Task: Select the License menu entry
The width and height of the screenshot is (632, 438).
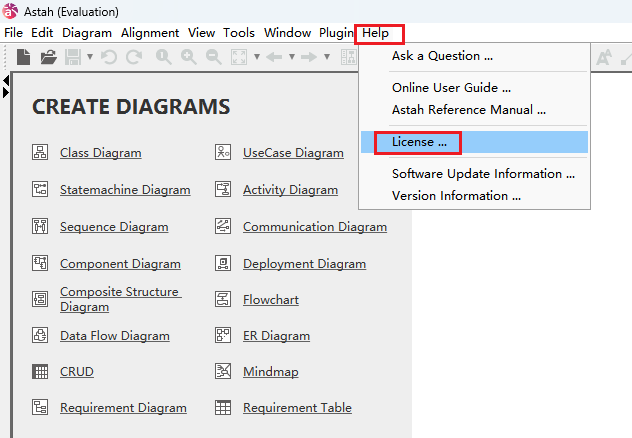Action: pyautogui.click(x=474, y=142)
